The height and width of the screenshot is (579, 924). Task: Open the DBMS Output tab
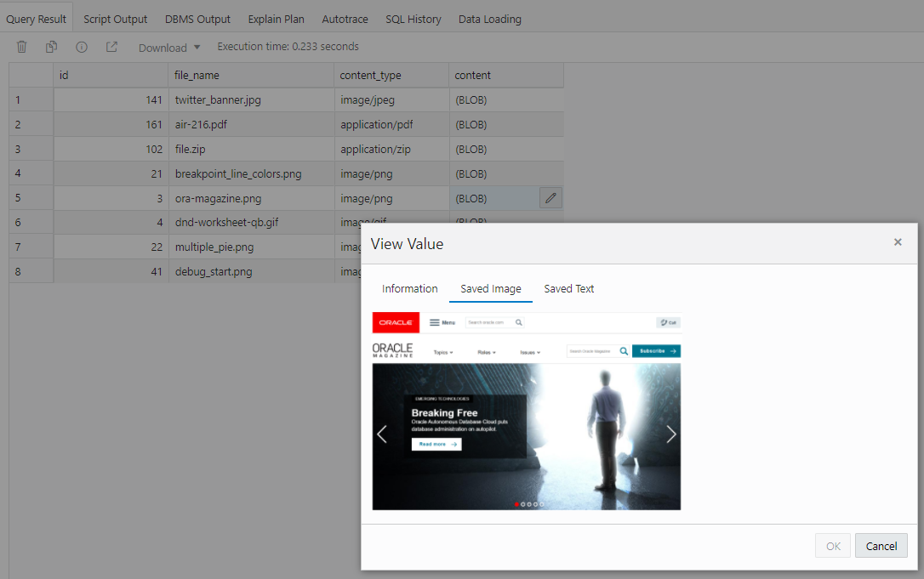point(198,19)
